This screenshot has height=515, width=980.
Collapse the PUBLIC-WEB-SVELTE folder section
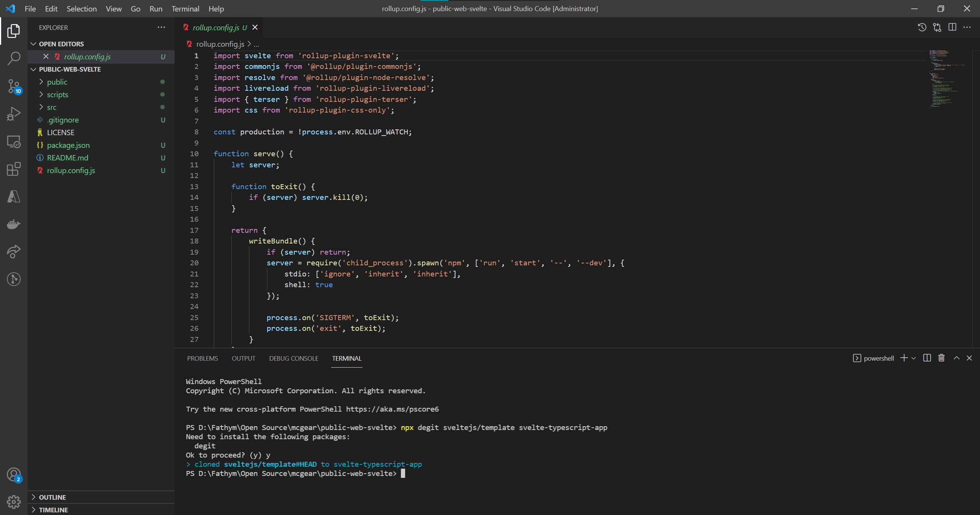tap(33, 69)
